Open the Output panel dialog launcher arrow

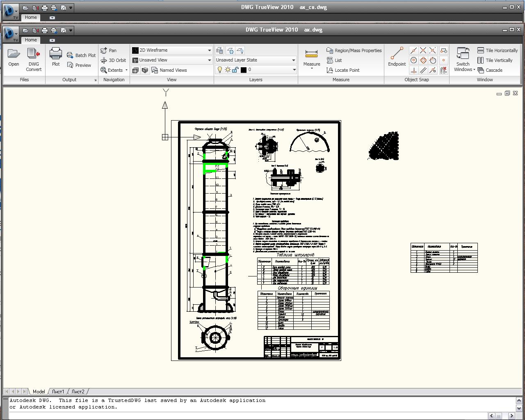click(96, 80)
